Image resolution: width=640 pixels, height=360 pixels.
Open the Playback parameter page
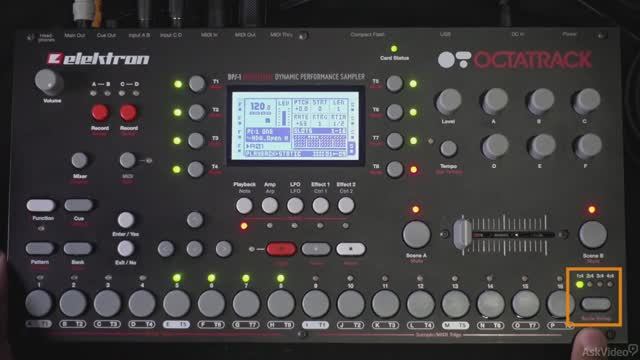[x=244, y=206]
